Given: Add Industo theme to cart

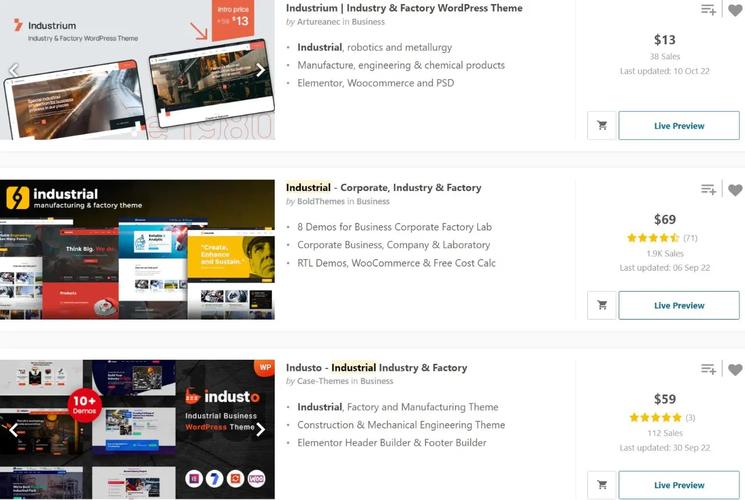Looking at the screenshot, I should coord(602,485).
